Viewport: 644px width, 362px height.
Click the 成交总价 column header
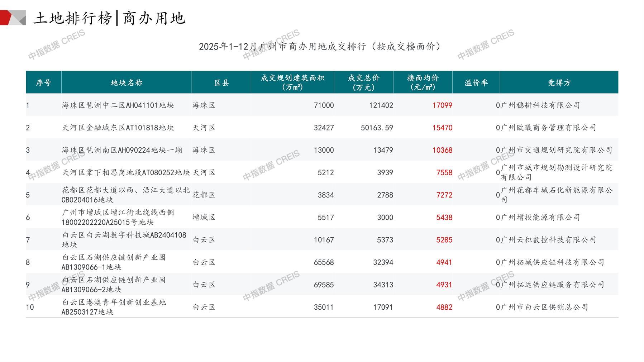coord(363,82)
